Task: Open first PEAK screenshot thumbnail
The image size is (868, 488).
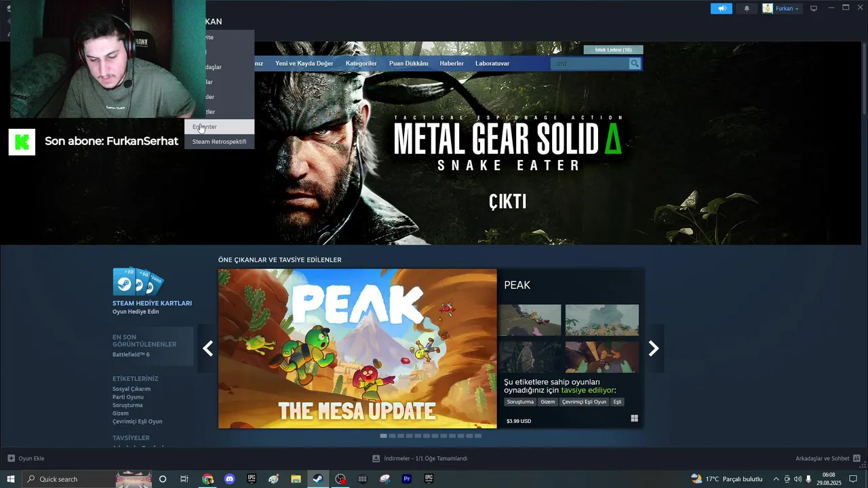Action: point(530,320)
